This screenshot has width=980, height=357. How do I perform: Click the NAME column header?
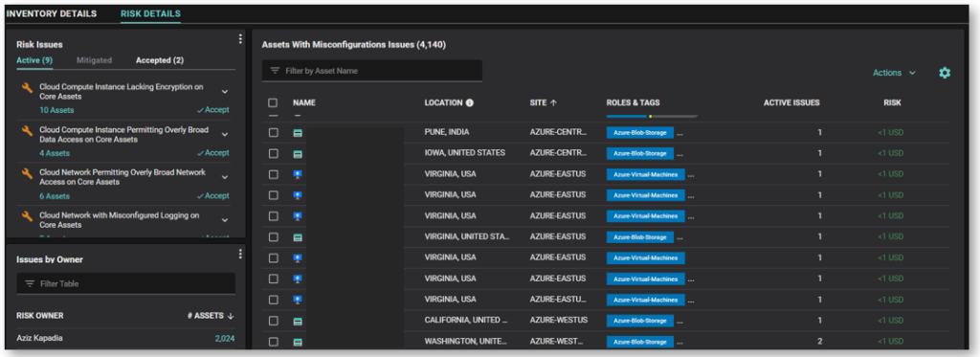coord(304,102)
